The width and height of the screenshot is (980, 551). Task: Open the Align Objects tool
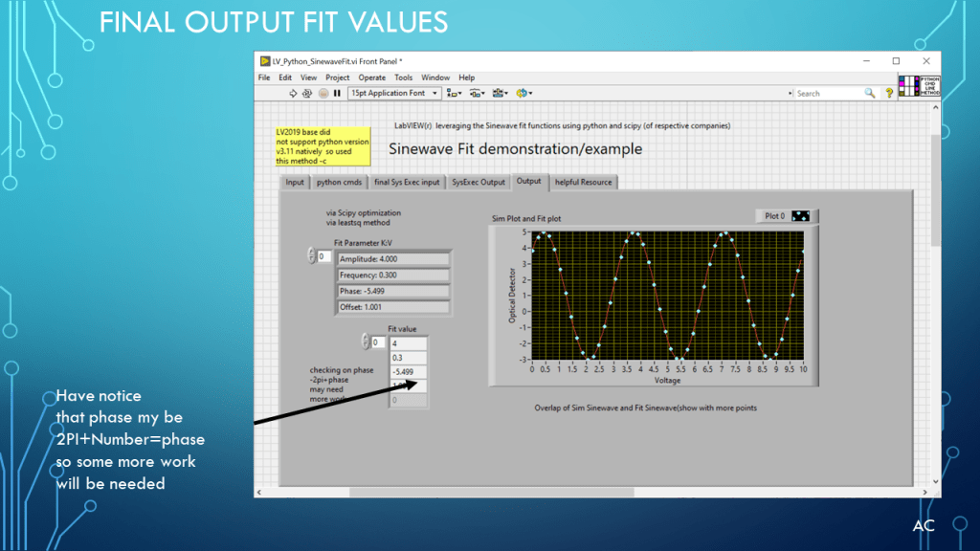coord(456,93)
